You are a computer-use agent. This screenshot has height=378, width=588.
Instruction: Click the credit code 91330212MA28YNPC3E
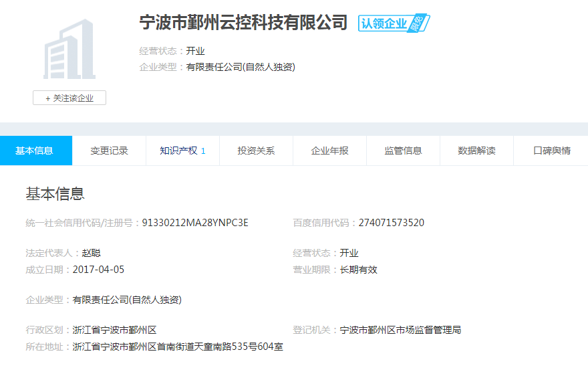click(195, 223)
